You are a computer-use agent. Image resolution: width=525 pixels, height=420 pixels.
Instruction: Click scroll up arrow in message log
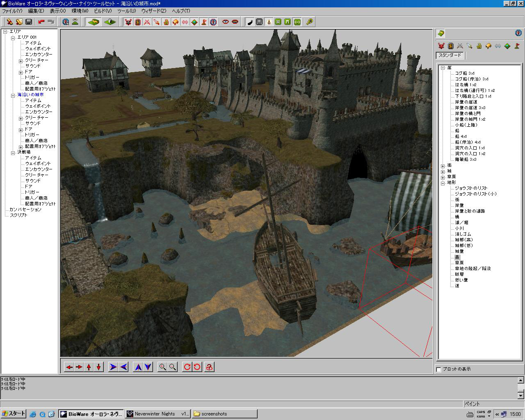521,380
